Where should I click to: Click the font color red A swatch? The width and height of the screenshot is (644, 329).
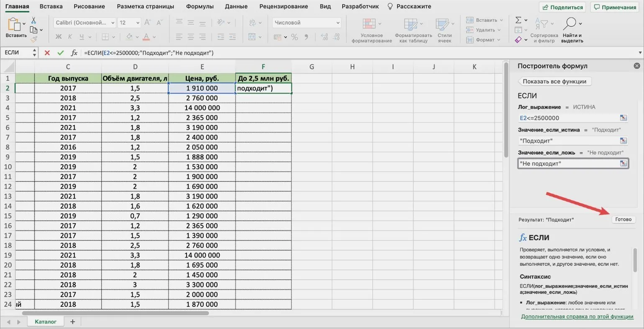(146, 37)
